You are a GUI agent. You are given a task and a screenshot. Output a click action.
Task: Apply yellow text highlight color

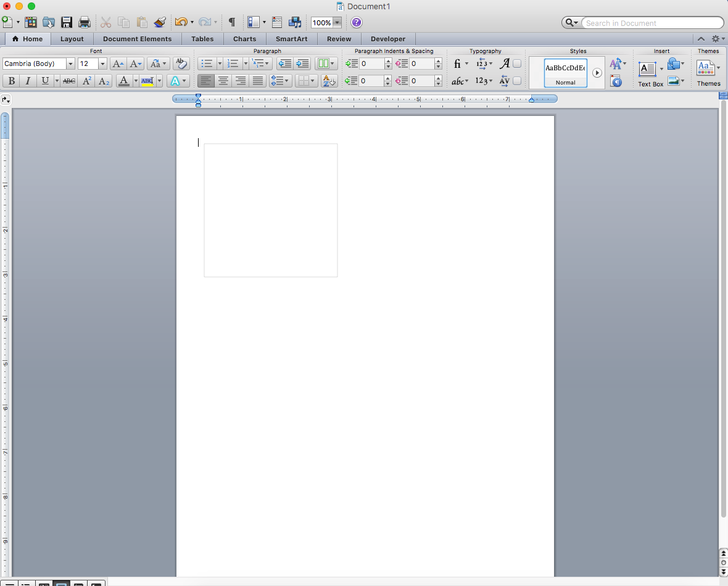tap(147, 81)
